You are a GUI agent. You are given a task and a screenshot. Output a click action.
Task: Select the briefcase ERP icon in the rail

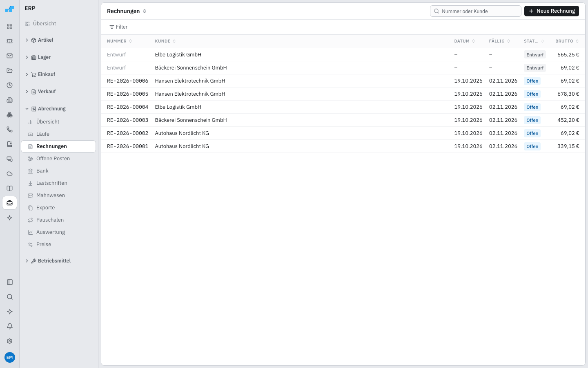(x=10, y=203)
